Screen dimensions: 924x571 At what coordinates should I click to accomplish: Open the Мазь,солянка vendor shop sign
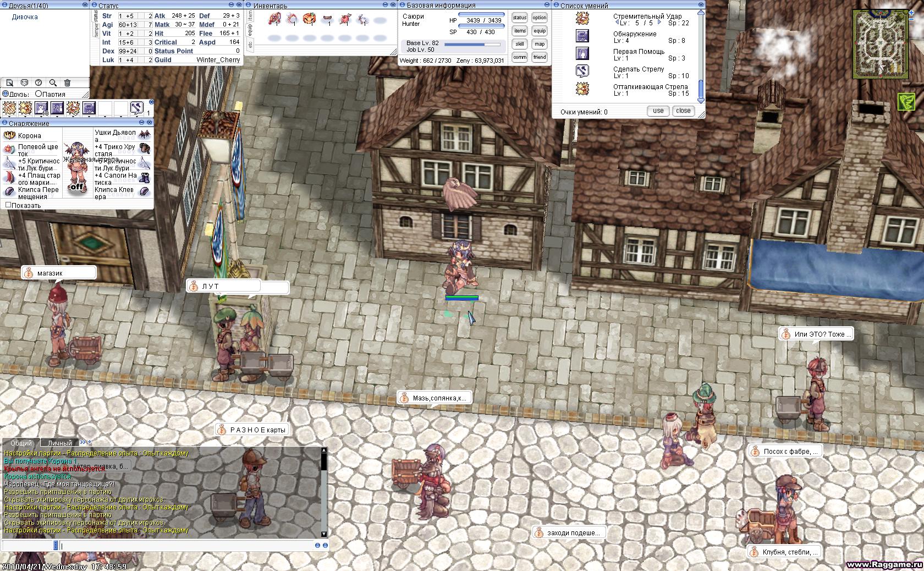435,398
